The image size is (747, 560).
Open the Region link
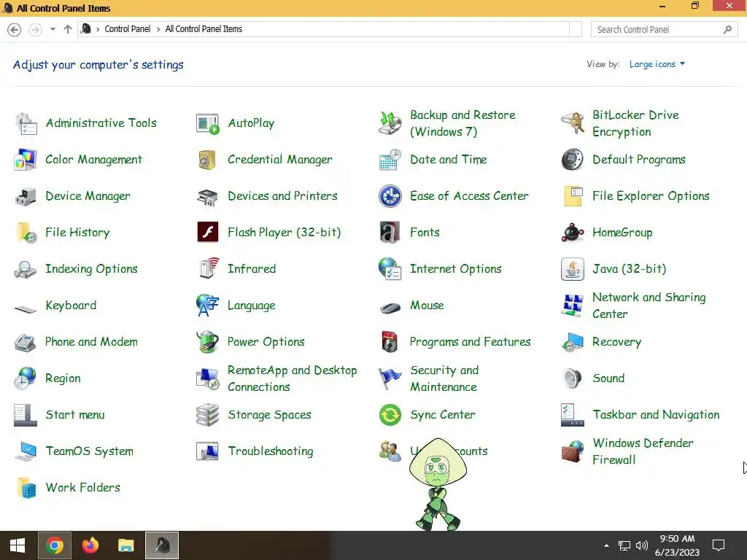click(63, 378)
